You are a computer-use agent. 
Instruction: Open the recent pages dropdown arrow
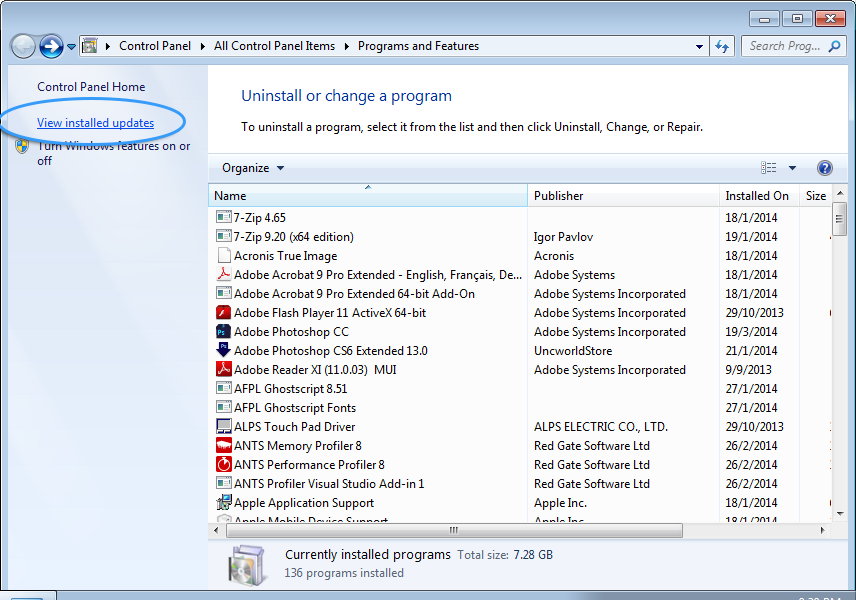pyautogui.click(x=71, y=47)
